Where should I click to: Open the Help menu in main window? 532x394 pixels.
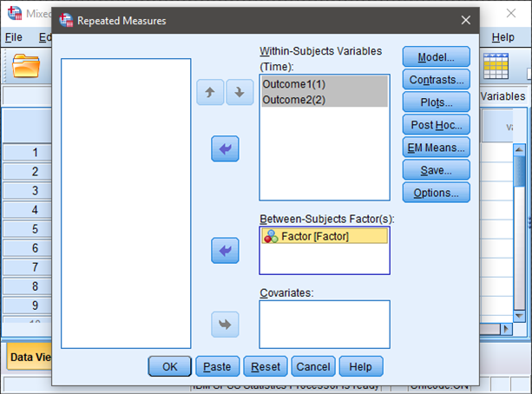pos(502,37)
